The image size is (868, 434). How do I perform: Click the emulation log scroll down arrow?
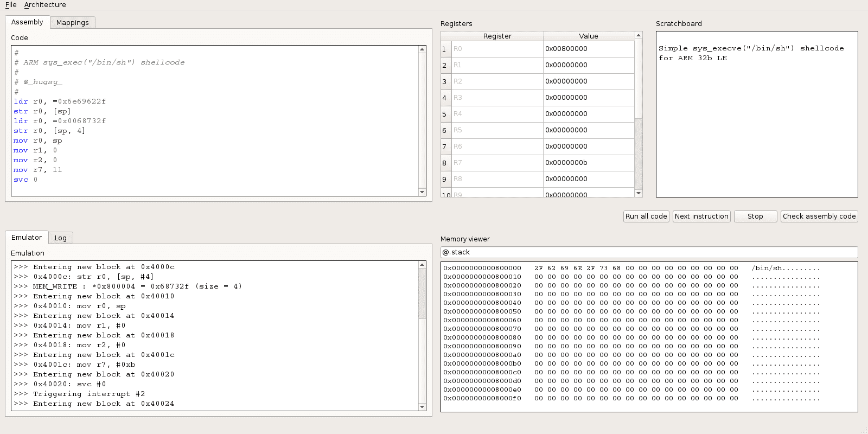point(422,407)
